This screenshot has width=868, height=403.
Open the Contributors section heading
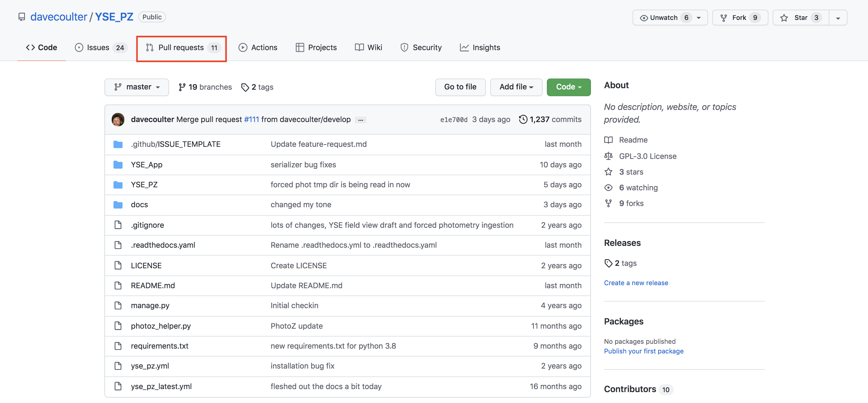click(x=630, y=389)
